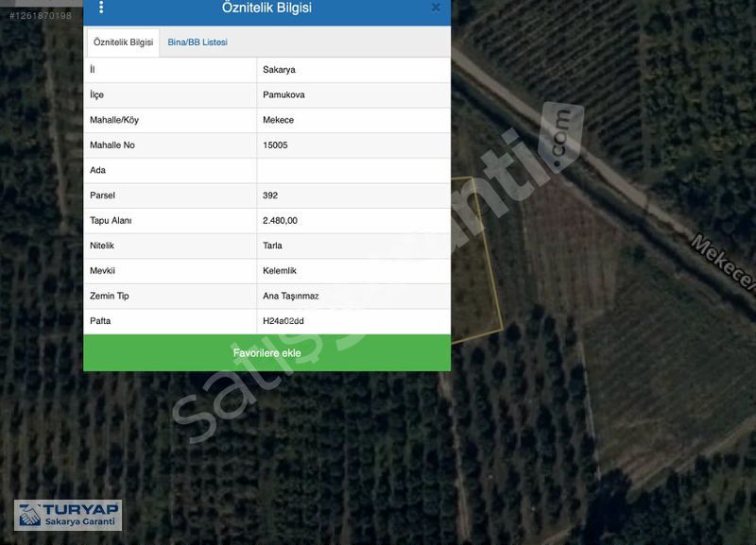Image resolution: width=756 pixels, height=545 pixels.
Task: Open the three-dot menu in dialog header
Action: tap(101, 8)
